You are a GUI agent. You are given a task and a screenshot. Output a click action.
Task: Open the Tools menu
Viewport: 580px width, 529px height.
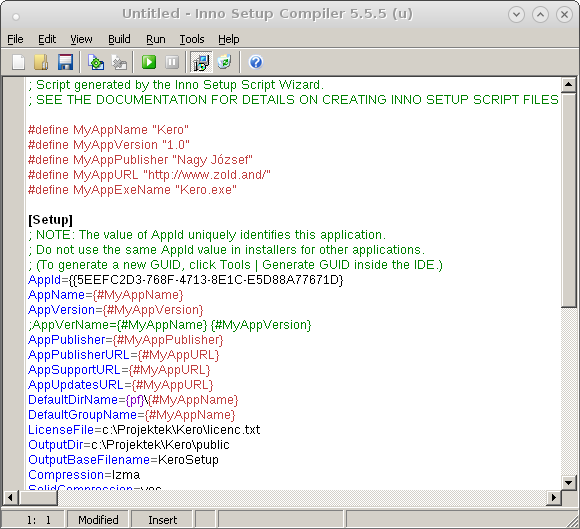click(x=192, y=39)
